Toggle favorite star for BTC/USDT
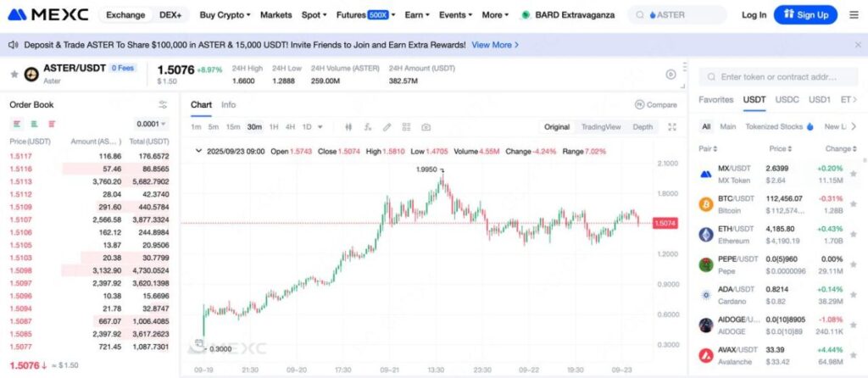 coord(852,204)
